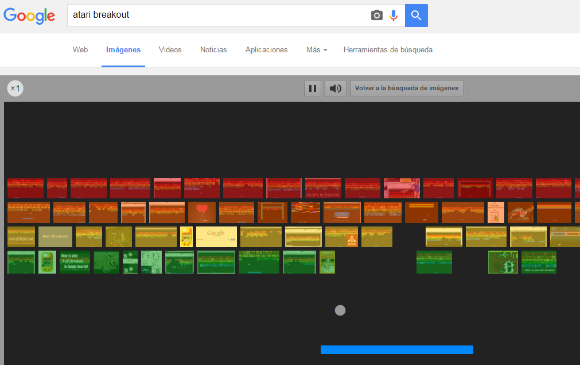Select the Imágenes tab
This screenshot has width=580, height=365.
click(x=123, y=50)
